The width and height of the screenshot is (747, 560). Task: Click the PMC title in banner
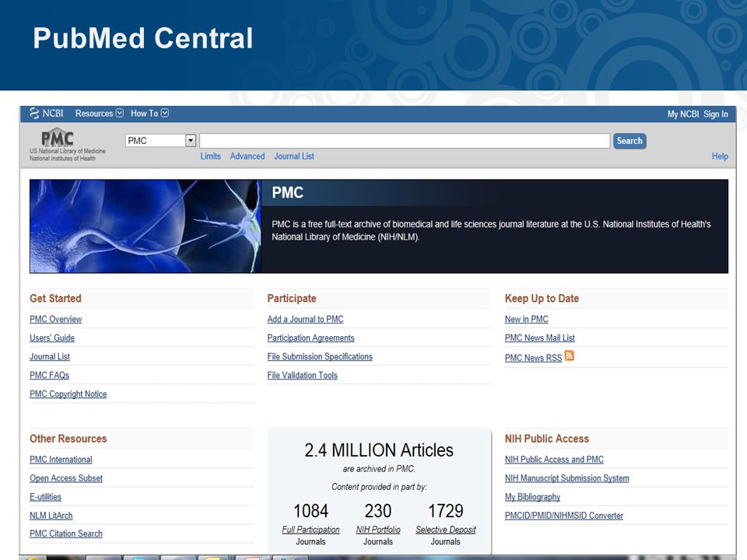point(287,193)
